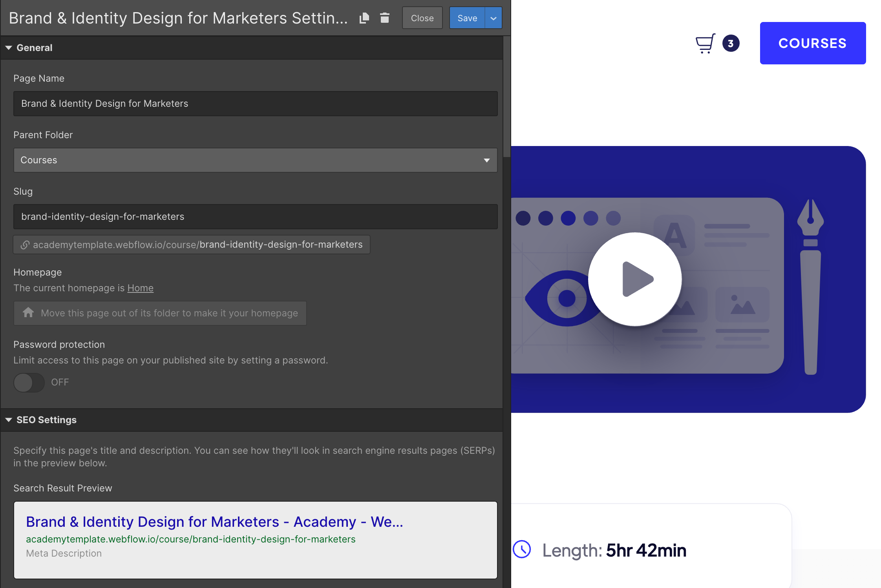This screenshot has width=881, height=588.
Task: Open the Save button dropdown arrow
Action: click(x=493, y=18)
